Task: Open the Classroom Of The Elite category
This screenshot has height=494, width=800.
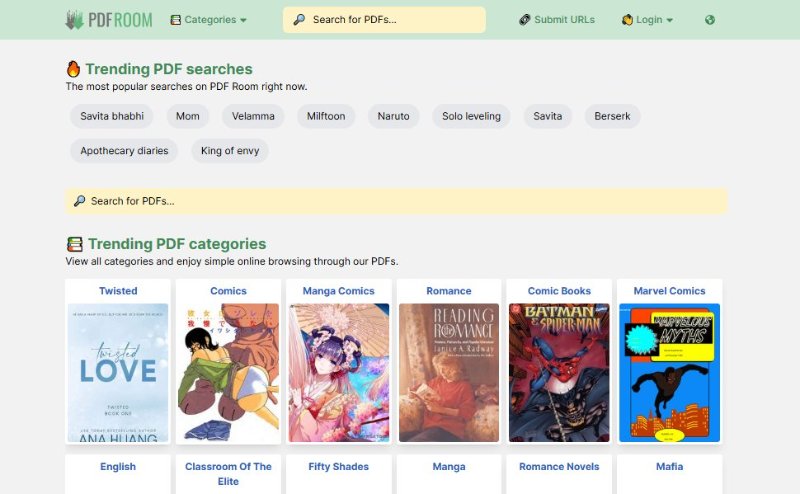Action: click(228, 474)
